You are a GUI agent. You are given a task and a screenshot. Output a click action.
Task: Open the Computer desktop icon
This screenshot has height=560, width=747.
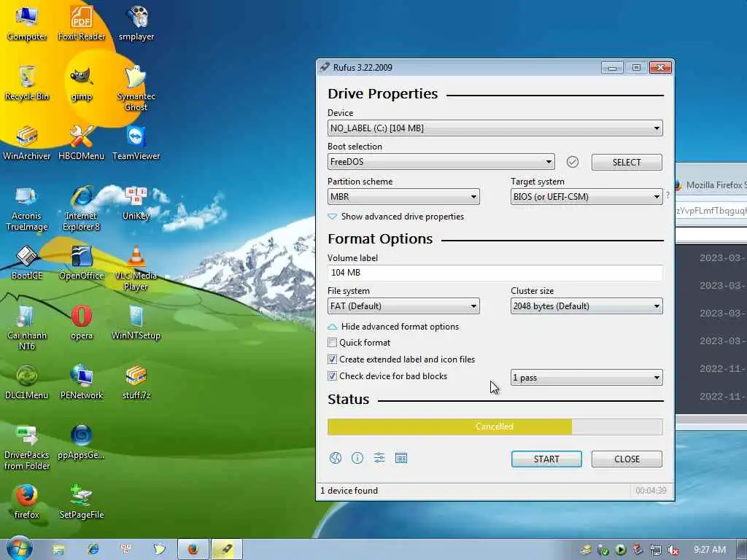[27, 23]
